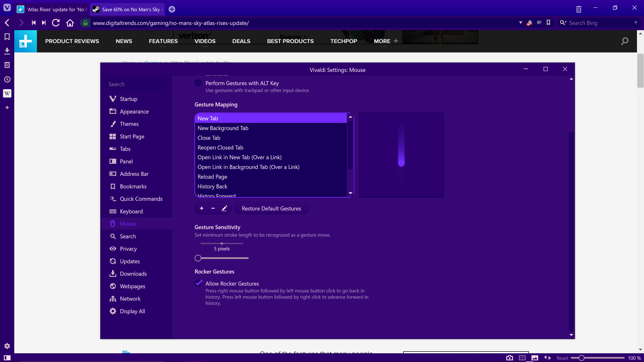
Task: Uncheck Allow Rocker Gestures
Action: (199, 283)
